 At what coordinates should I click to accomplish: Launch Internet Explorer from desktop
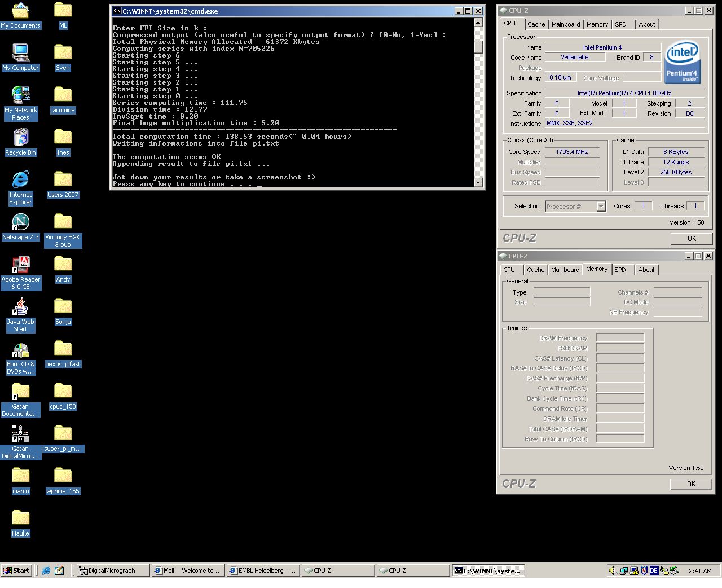click(x=20, y=187)
